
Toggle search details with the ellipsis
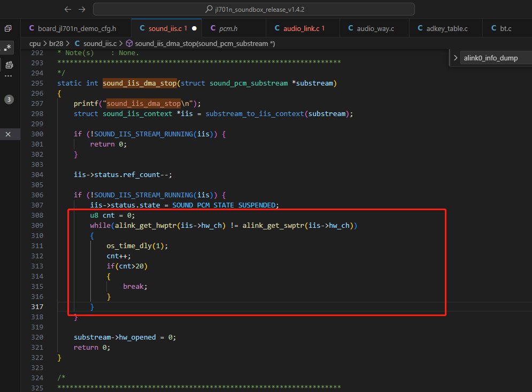point(9,76)
